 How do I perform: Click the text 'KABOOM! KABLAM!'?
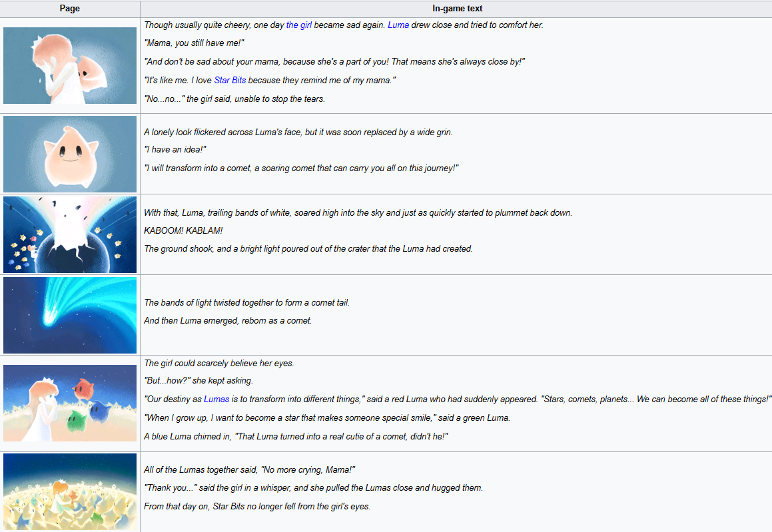(x=183, y=231)
